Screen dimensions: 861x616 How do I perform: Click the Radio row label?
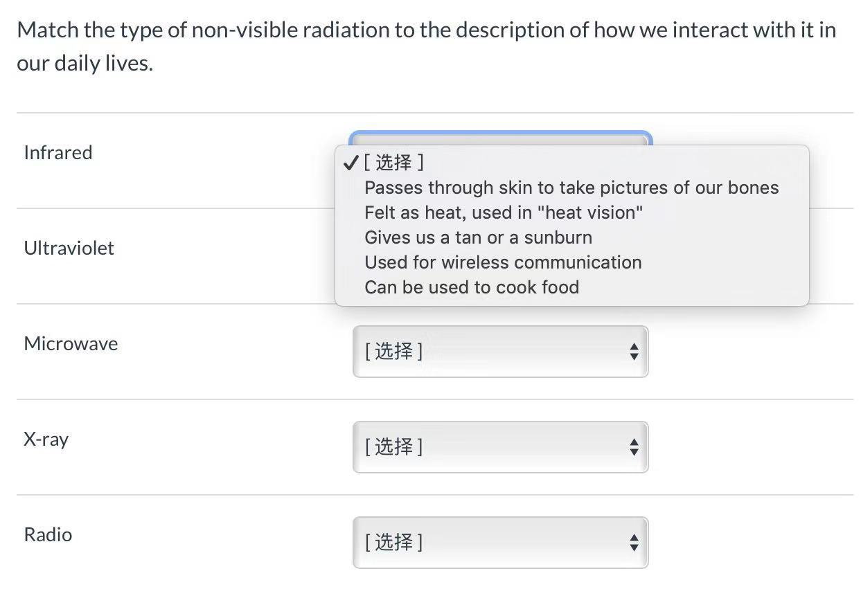pyautogui.click(x=48, y=534)
